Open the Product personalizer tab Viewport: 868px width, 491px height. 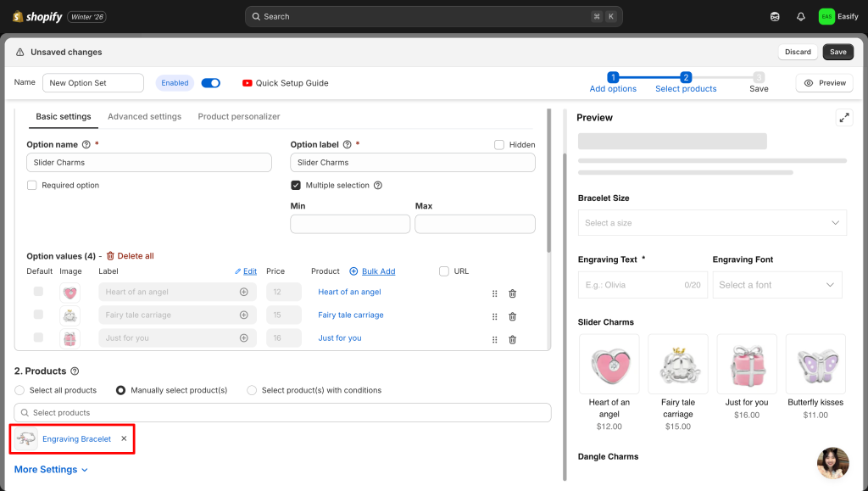pos(238,117)
